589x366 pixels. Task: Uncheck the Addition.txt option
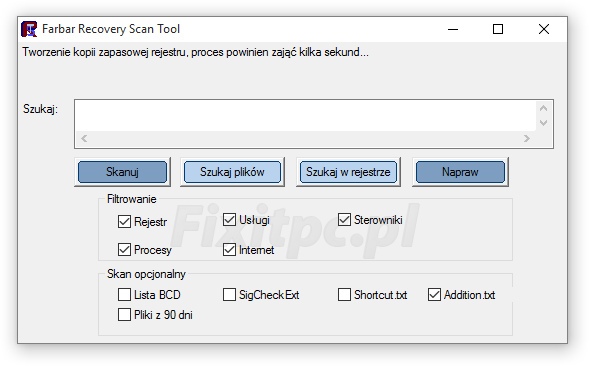[x=434, y=295]
